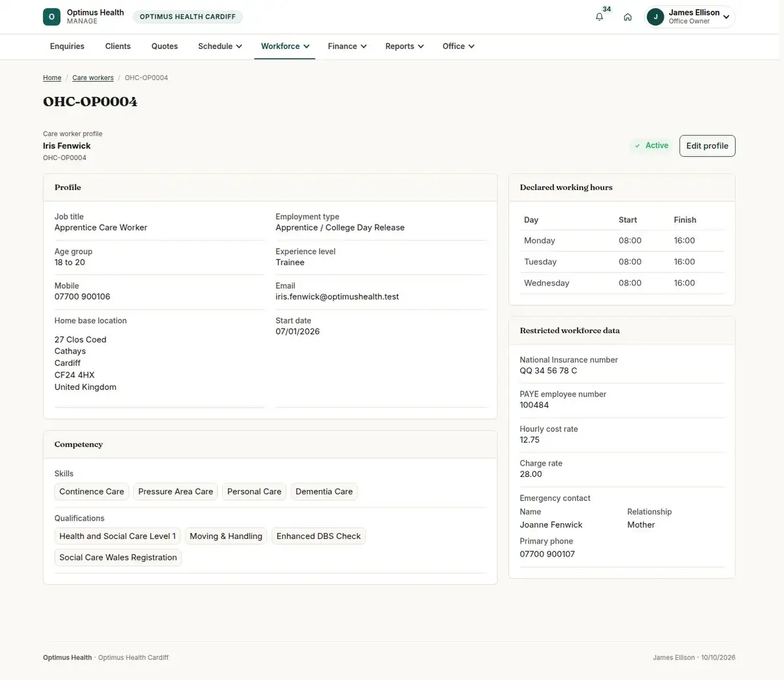This screenshot has height=680, width=784.
Task: Expand the Office menu
Action: (x=458, y=46)
